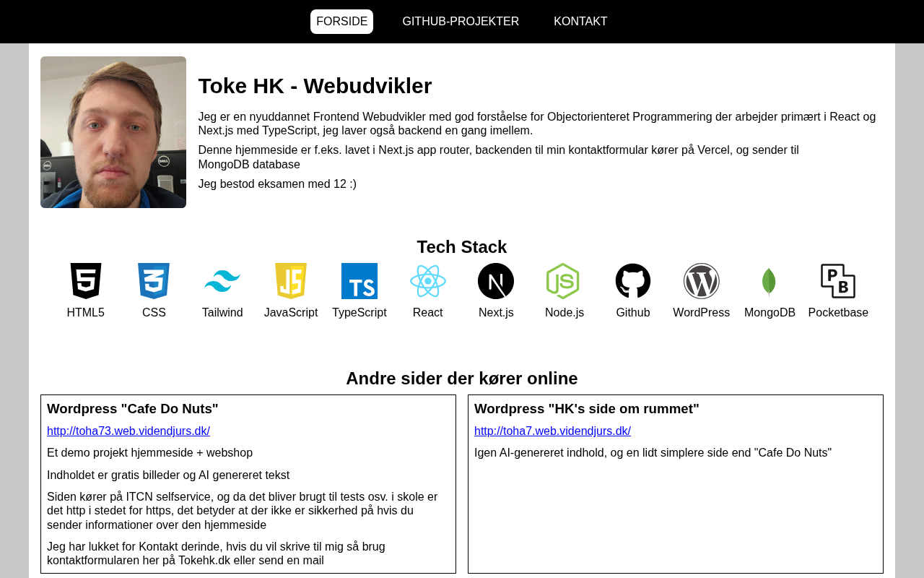
Task: Click the HTML5 logo icon
Action: 86,281
